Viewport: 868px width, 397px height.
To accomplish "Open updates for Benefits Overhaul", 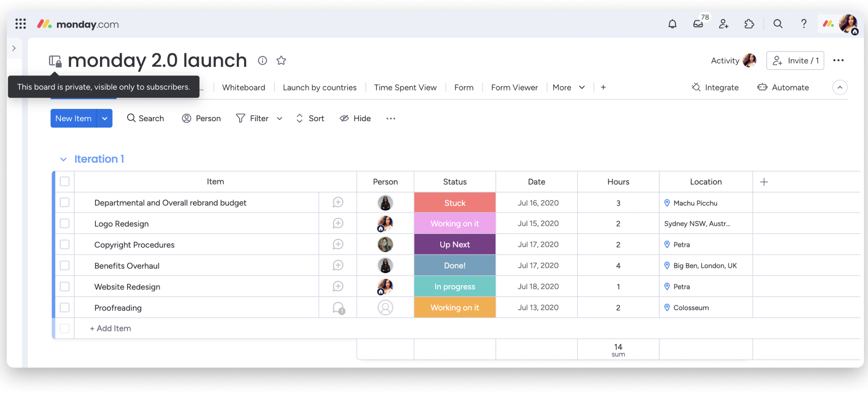I will tap(338, 265).
